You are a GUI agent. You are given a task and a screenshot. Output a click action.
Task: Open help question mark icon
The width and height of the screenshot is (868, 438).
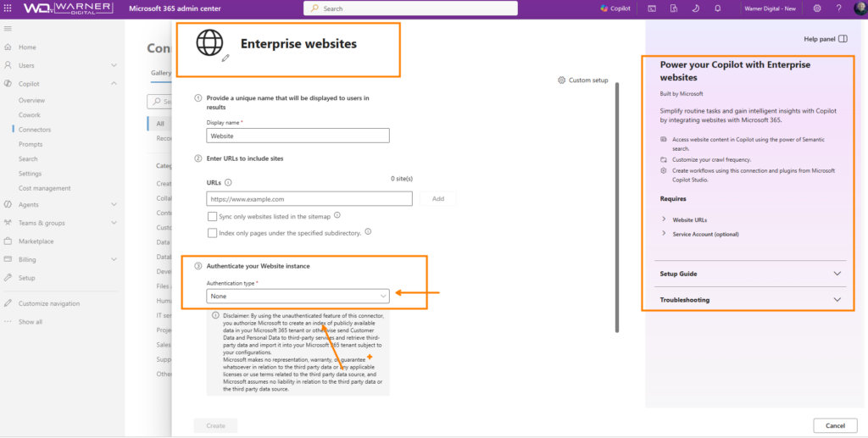tap(838, 8)
